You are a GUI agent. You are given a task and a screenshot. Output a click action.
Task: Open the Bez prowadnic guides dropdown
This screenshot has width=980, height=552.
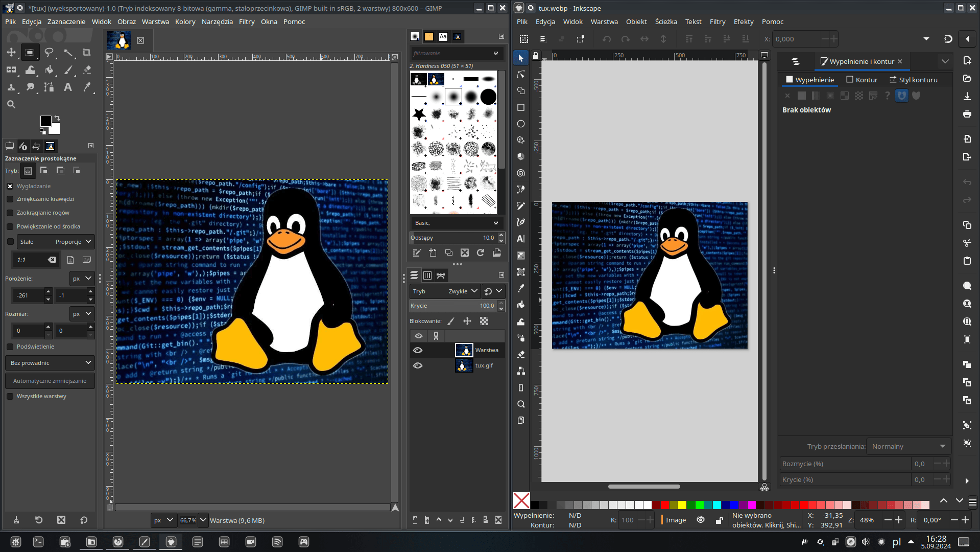coord(50,363)
